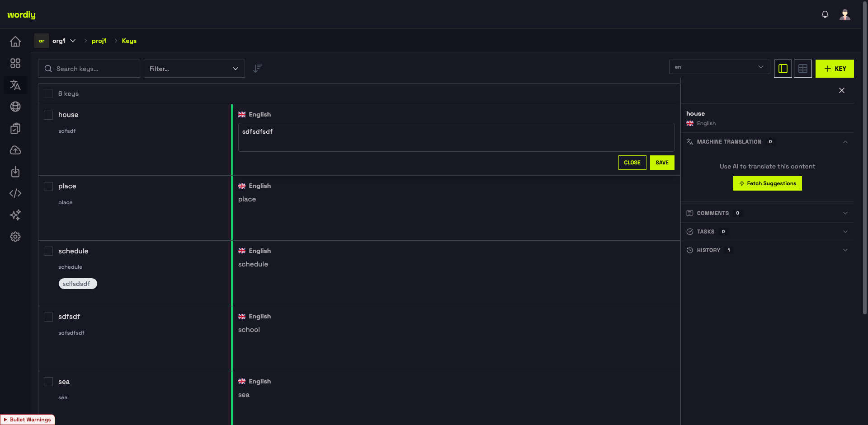The width and height of the screenshot is (868, 425).
Task: Open the en language dropdown
Action: 719,67
